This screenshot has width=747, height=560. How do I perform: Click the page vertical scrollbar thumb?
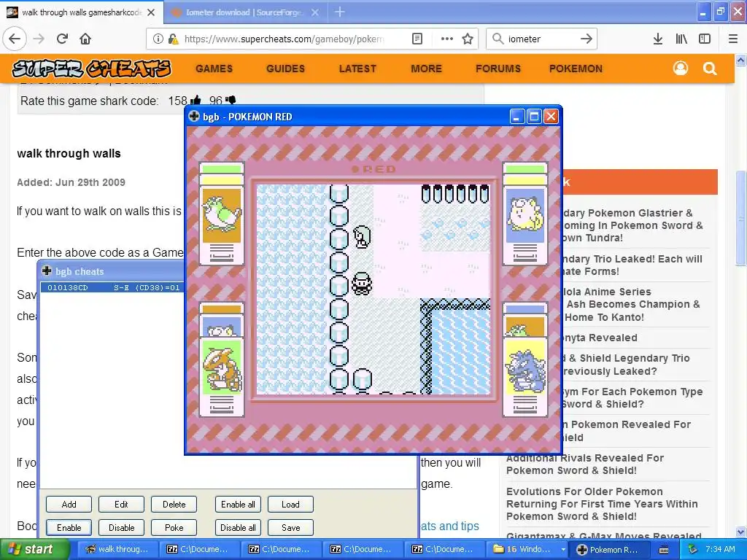(x=741, y=218)
